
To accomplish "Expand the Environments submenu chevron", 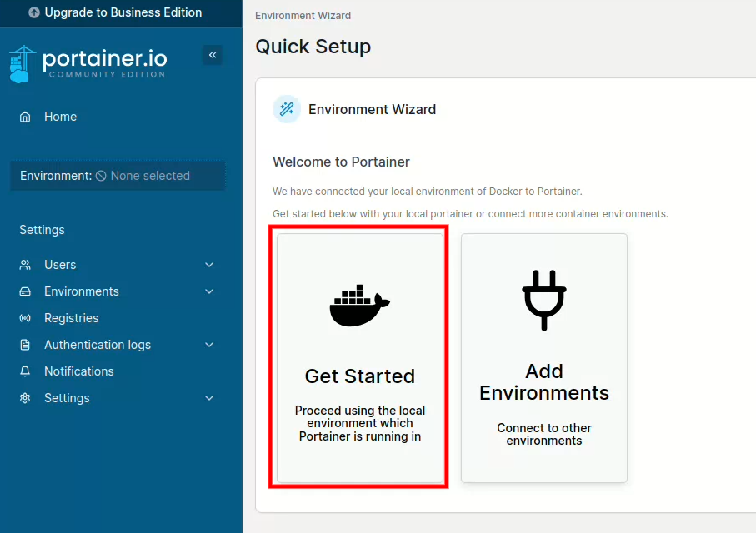I will point(209,291).
